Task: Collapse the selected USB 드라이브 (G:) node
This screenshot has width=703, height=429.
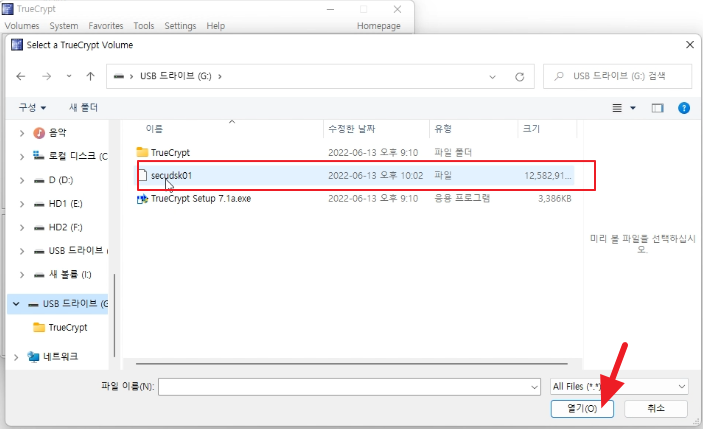Action: (16, 304)
